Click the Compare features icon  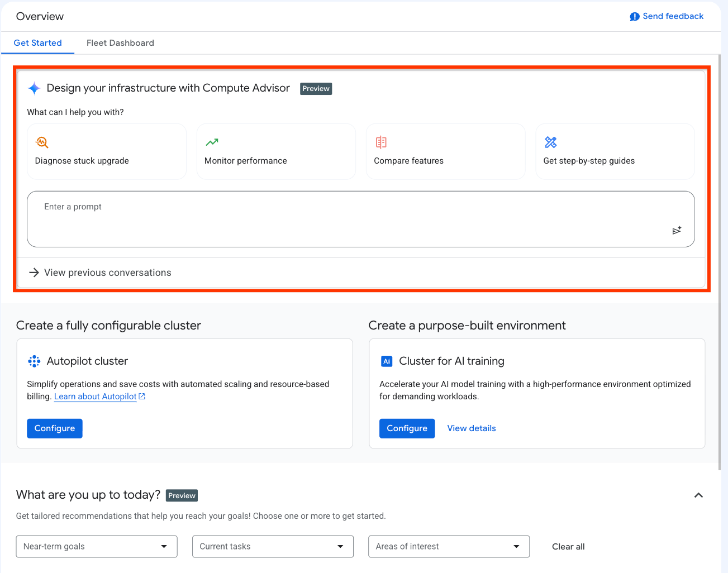(381, 142)
